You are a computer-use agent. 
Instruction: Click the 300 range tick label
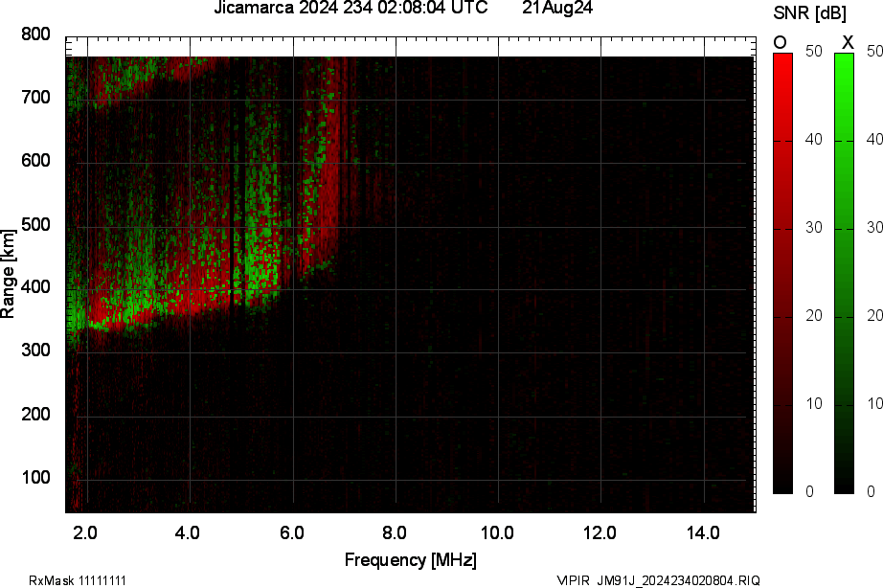(x=36, y=351)
